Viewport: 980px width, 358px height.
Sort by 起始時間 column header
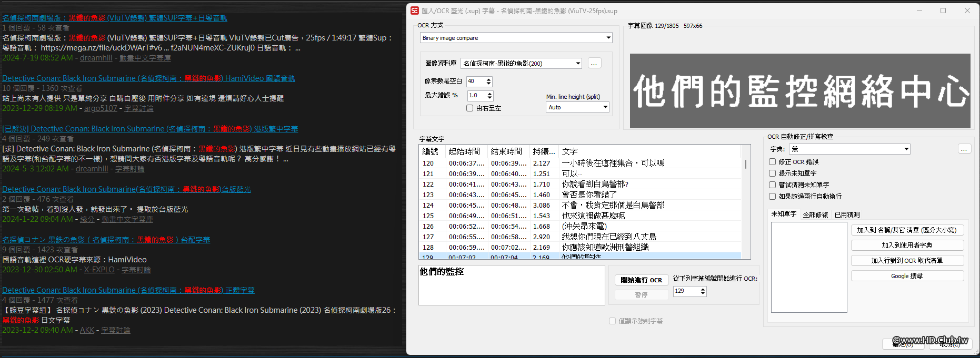coord(466,151)
